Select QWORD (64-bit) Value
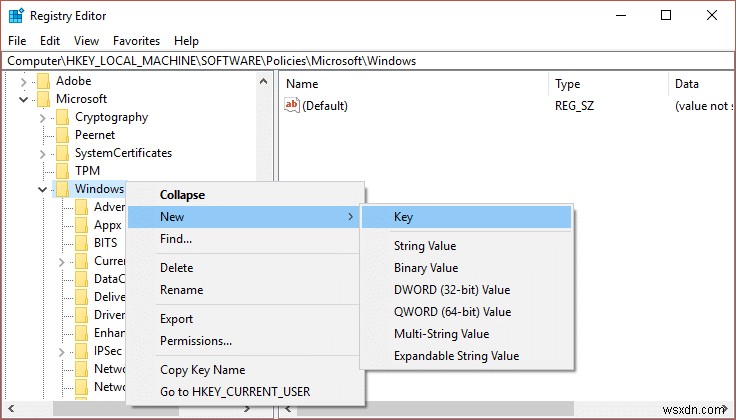Viewport: 736px width, 420px height. (x=467, y=312)
